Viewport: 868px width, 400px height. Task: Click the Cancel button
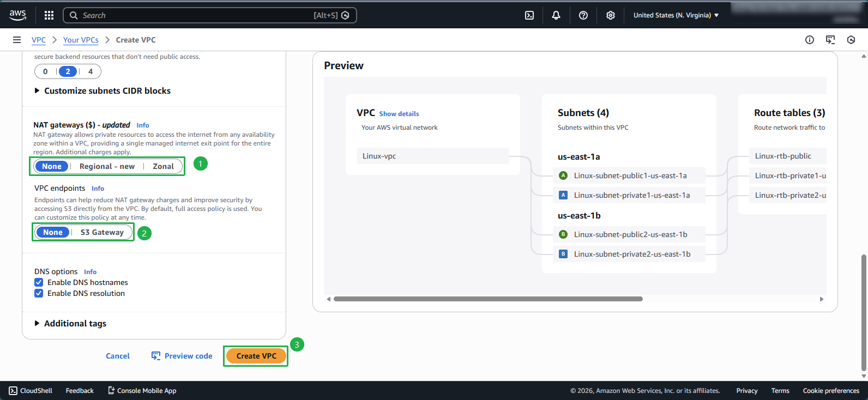118,356
